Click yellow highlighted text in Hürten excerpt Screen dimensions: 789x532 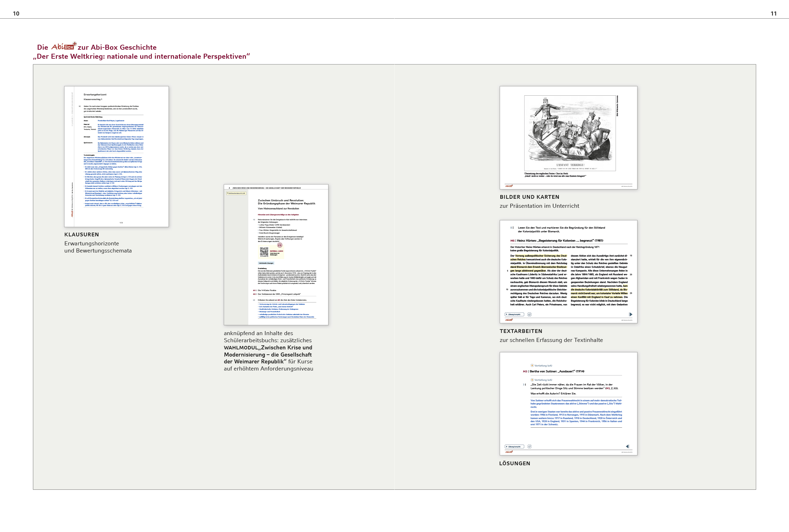click(x=540, y=256)
